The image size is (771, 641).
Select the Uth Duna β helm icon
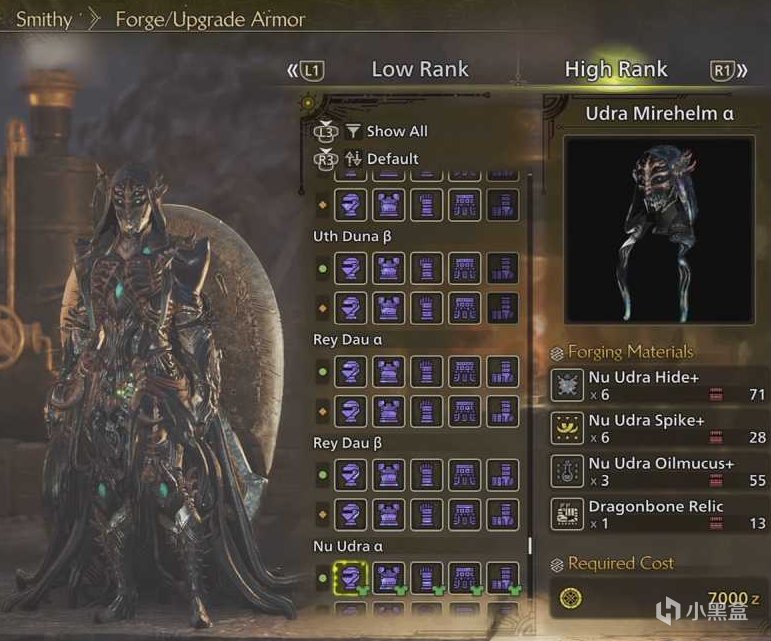351,268
